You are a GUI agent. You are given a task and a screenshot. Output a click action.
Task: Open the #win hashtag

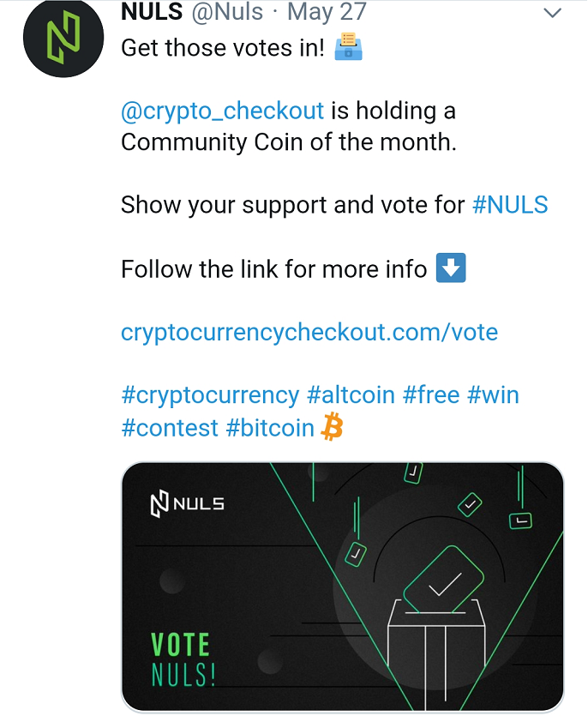493,395
